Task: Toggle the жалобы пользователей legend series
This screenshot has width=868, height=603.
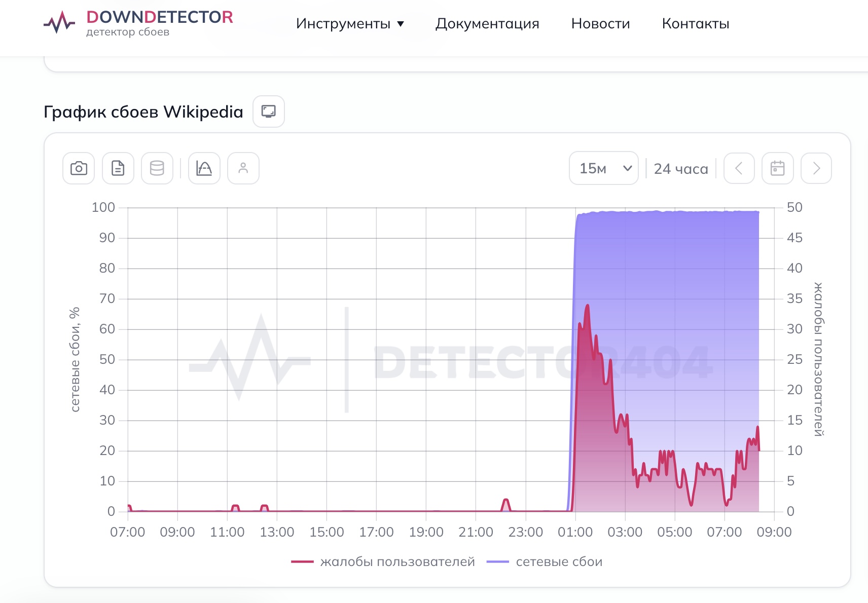Action: point(383,561)
